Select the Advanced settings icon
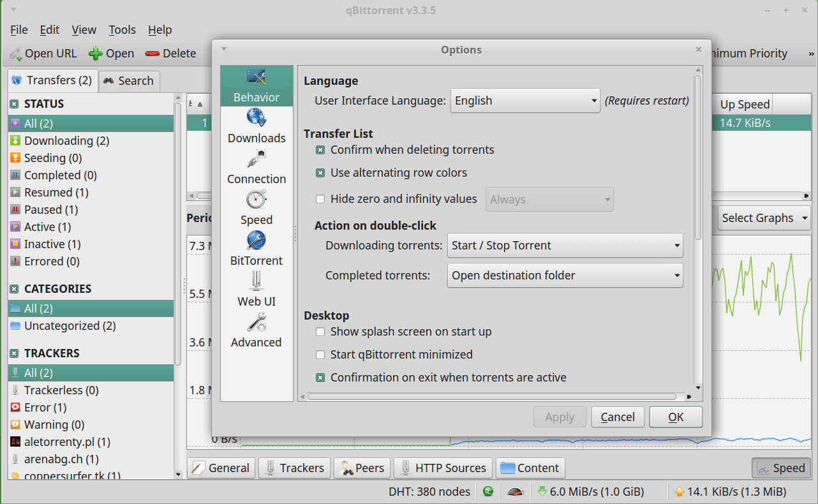Viewport: 818px width, 504px height. [257, 331]
